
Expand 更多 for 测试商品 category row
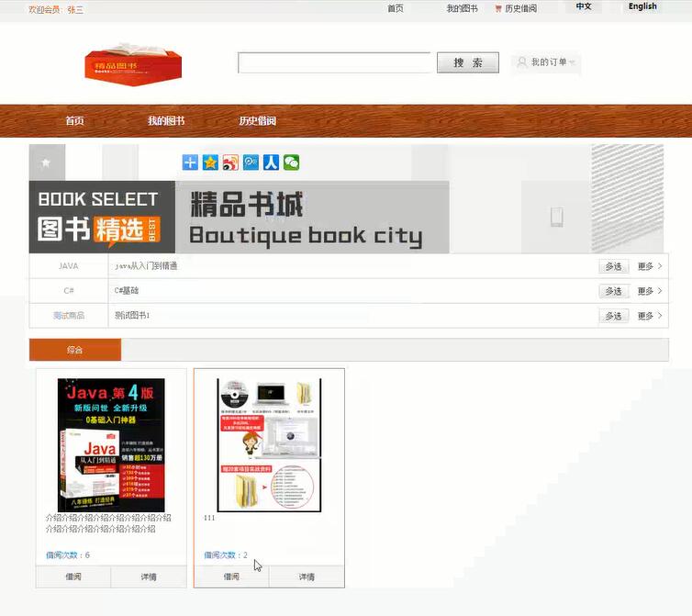pos(650,316)
